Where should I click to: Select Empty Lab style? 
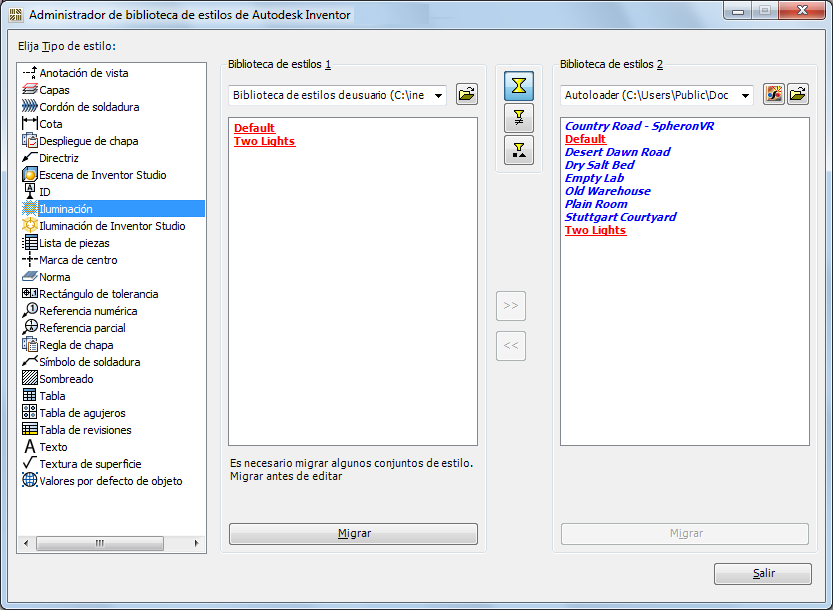594,178
